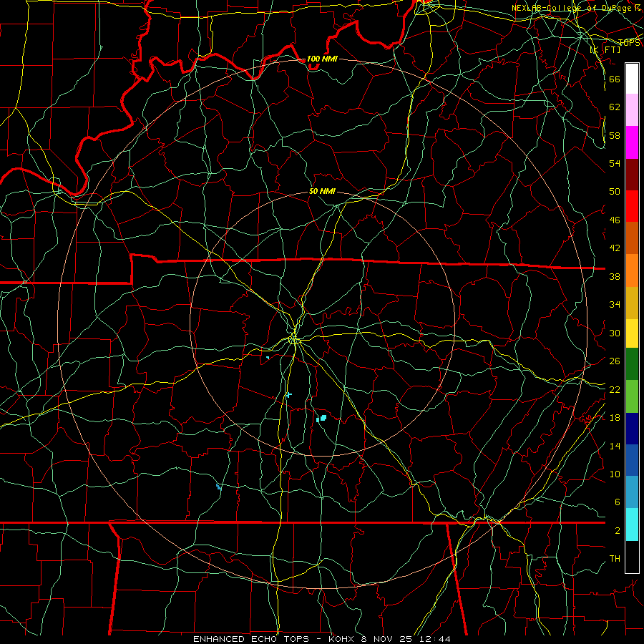Click the '100 NMI' range ring label
The height and width of the screenshot is (644, 644).
(x=322, y=59)
